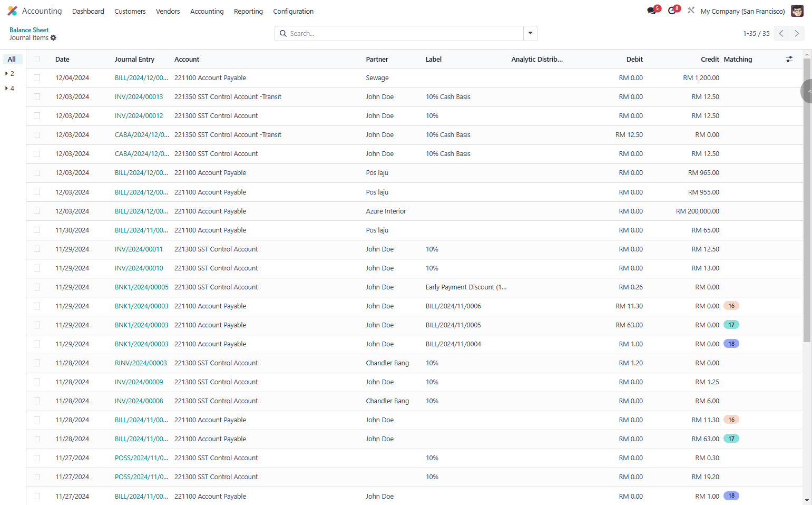Tick the checkbox for the Sewage row
The height and width of the screenshot is (505, 812).
37,77
